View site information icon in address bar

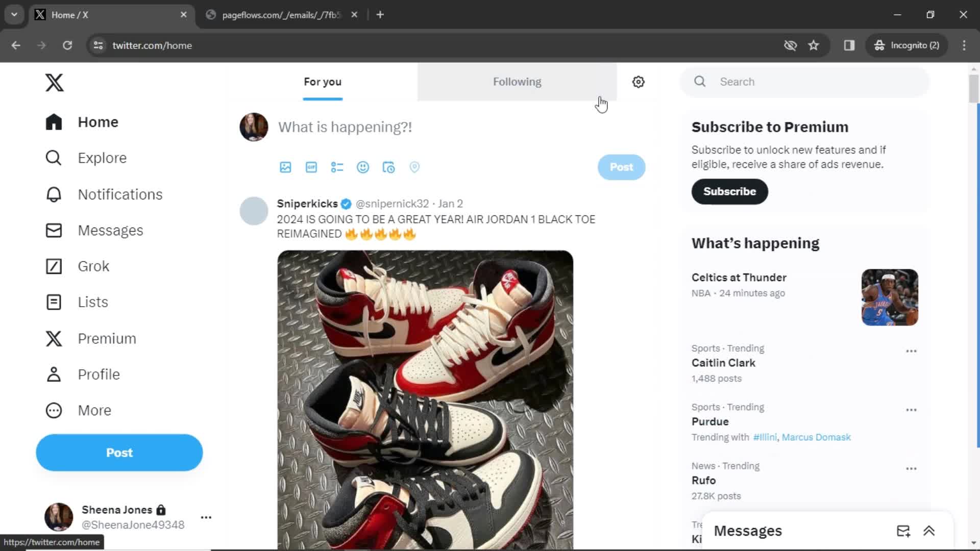point(98,45)
